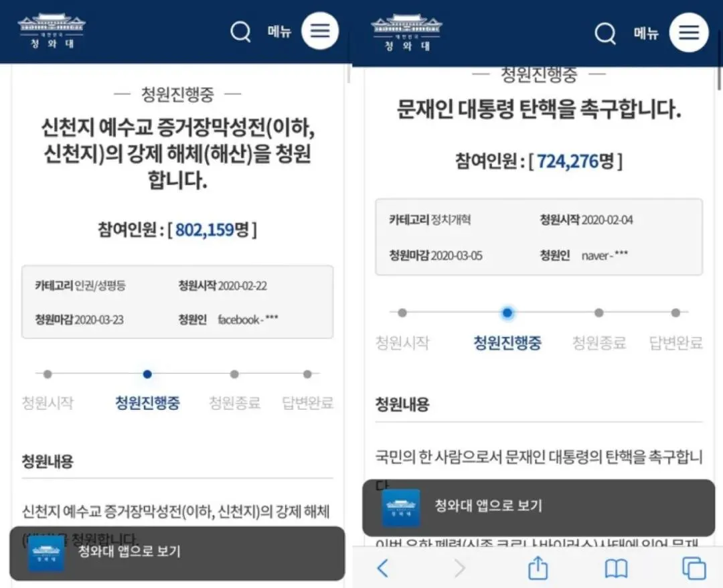Click petitioner 'facebook - ***'

[248, 319]
